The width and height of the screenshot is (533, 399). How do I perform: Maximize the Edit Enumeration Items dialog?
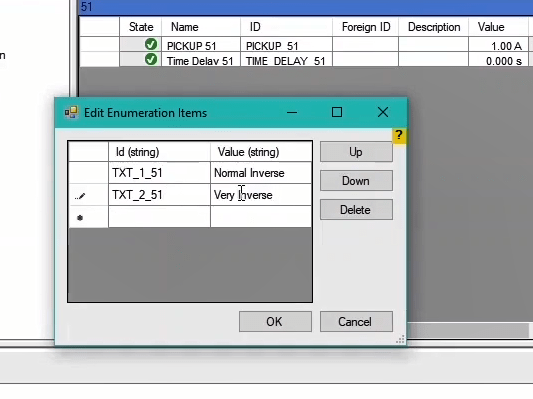click(337, 112)
